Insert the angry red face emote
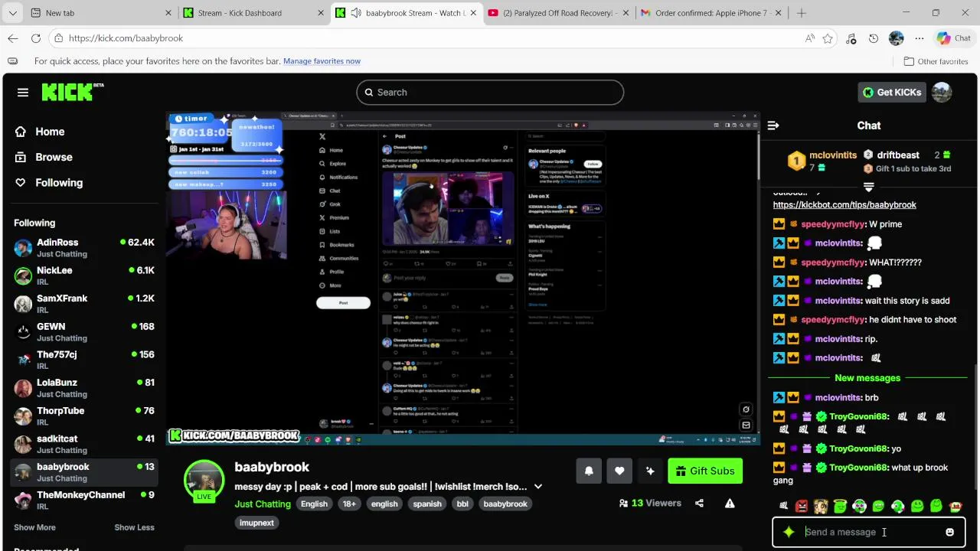980x551 pixels. click(802, 506)
